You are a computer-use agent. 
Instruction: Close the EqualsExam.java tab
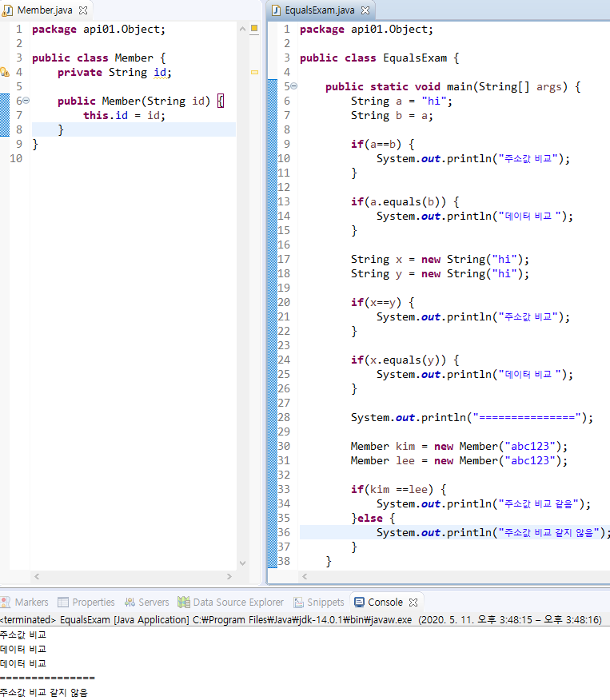(365, 10)
